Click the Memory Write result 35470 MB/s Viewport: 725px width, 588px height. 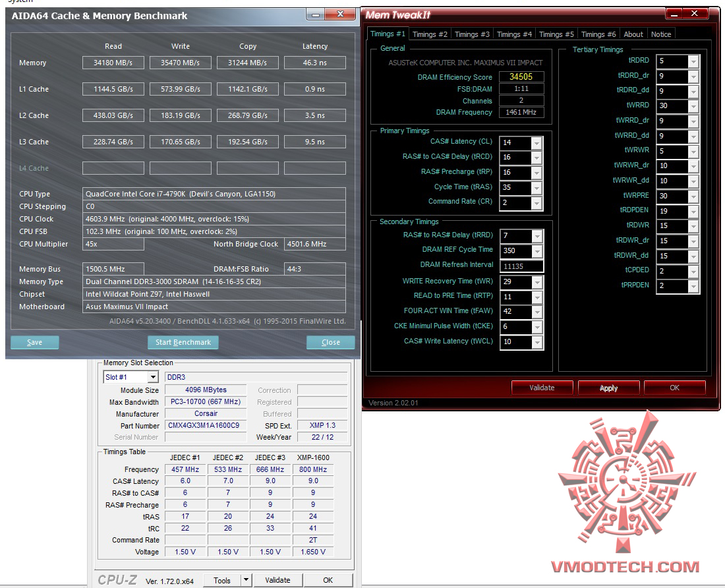[181, 63]
